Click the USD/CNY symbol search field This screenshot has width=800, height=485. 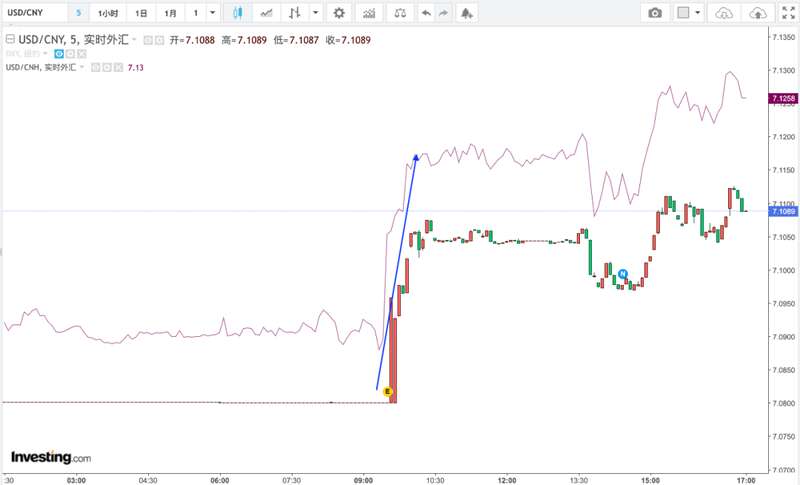coord(35,13)
